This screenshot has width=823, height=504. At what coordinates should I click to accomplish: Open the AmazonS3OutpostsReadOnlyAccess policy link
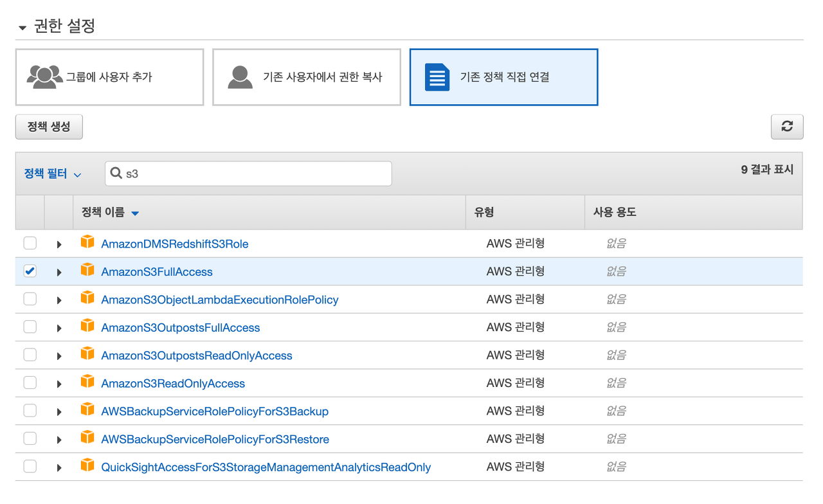[197, 355]
